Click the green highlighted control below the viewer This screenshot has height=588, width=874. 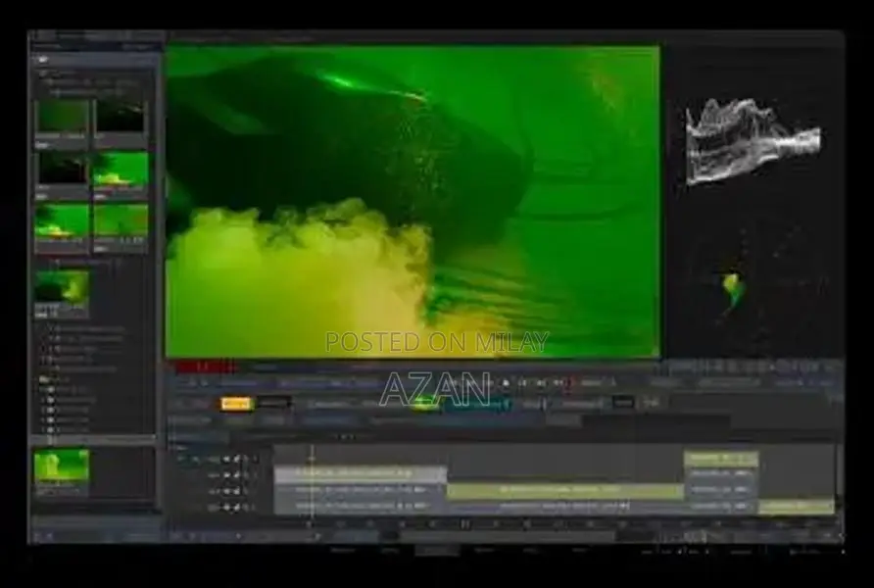click(x=424, y=403)
